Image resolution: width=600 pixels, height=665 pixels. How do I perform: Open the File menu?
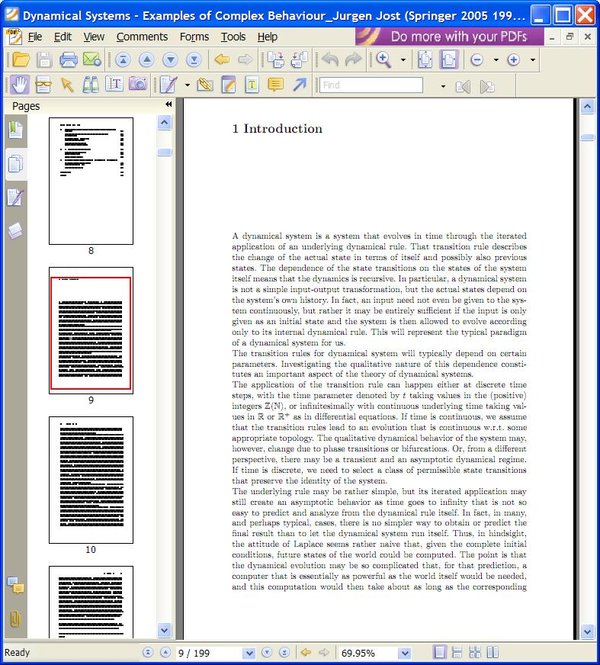click(x=35, y=37)
